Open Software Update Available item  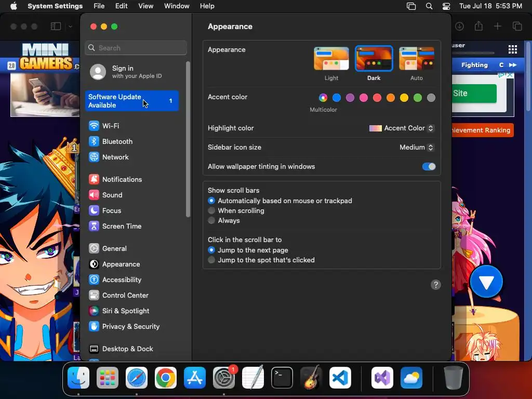point(132,101)
